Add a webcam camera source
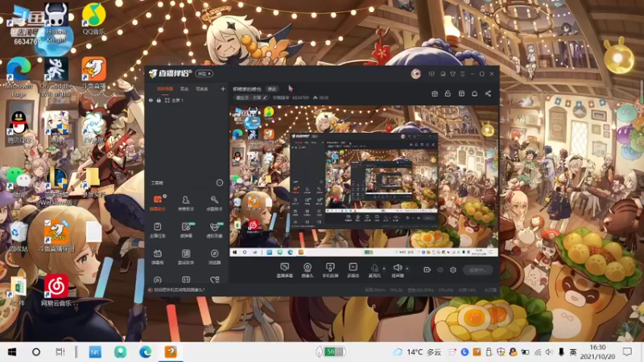The image size is (644, 362). 308,270
